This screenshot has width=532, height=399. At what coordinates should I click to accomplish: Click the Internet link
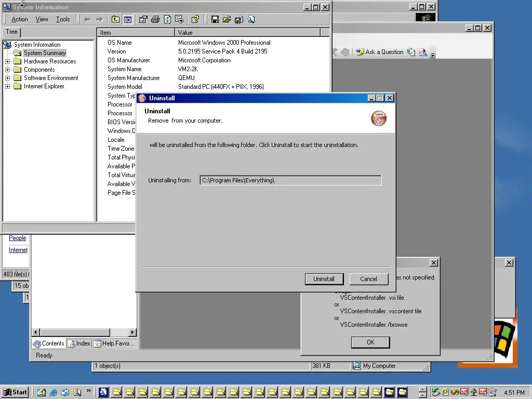tap(18, 250)
